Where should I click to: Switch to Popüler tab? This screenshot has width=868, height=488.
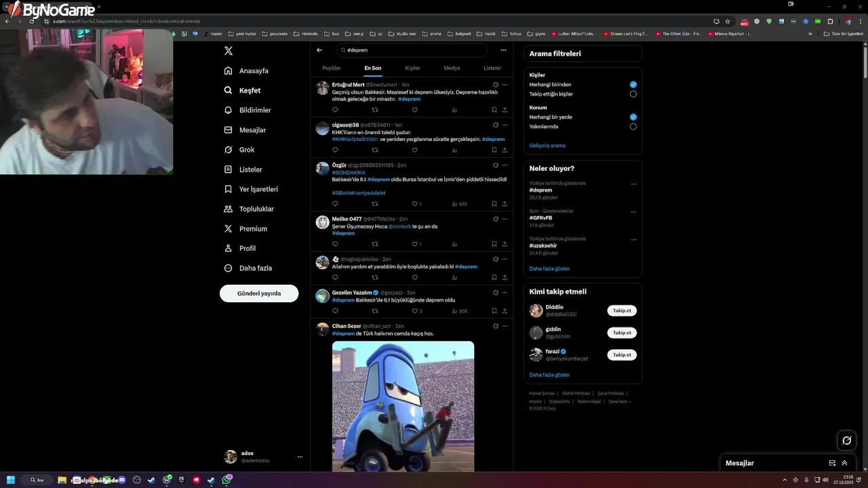click(x=332, y=68)
